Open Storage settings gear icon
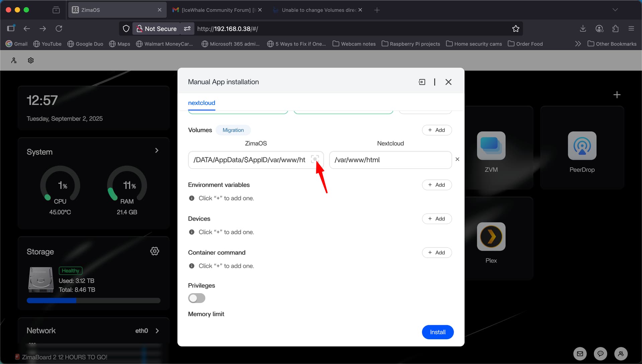The image size is (642, 364). [154, 251]
